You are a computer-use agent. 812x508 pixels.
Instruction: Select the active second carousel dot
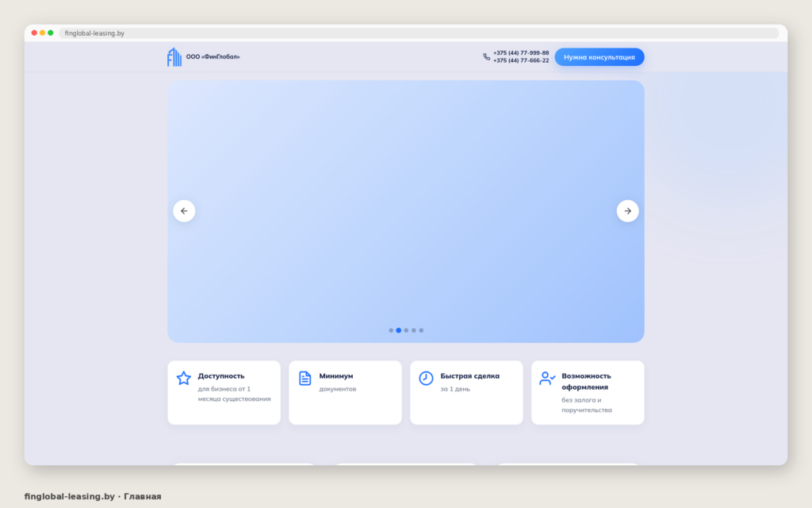pos(399,330)
